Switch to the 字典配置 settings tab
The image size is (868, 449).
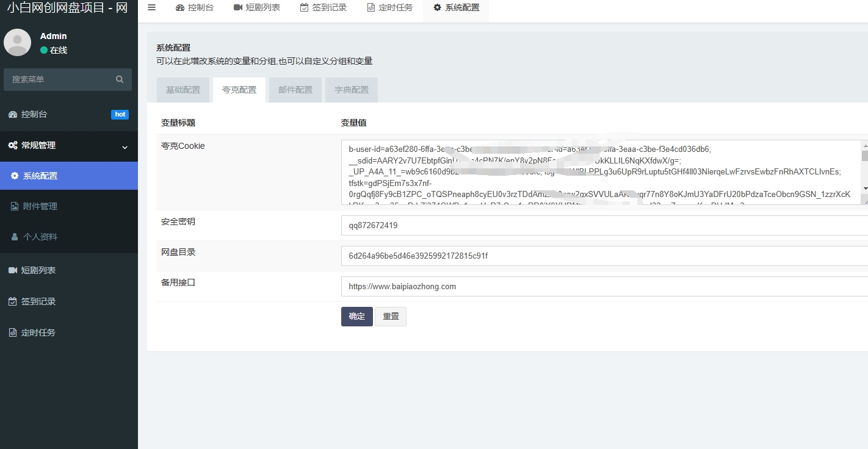(352, 90)
